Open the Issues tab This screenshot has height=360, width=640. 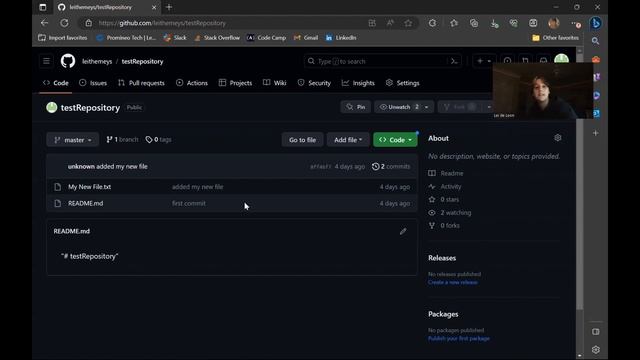[x=93, y=83]
